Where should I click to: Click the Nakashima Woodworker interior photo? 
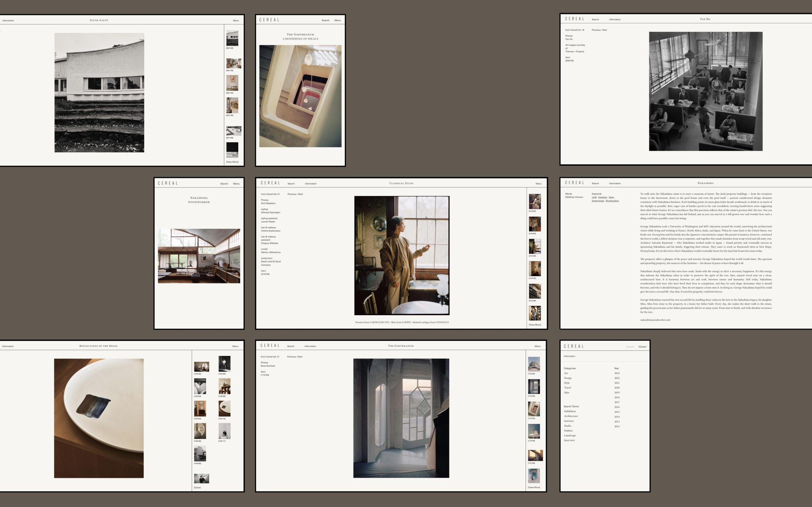coord(199,256)
